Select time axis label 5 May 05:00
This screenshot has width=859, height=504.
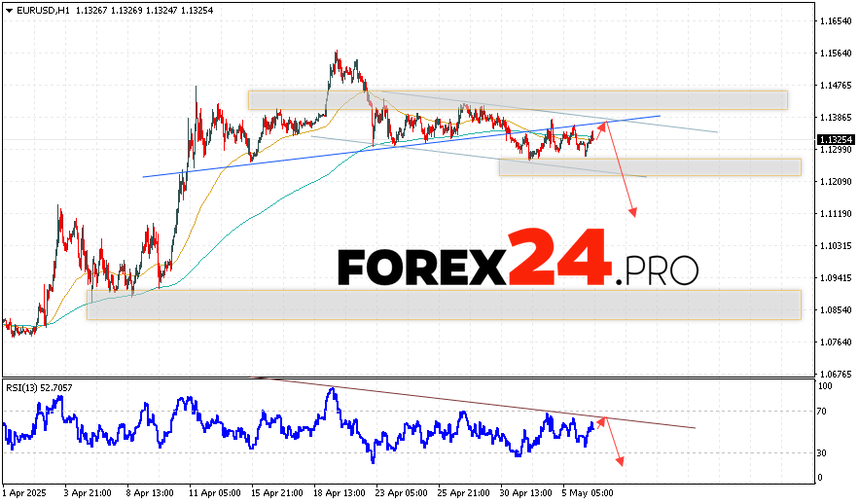[x=588, y=493]
